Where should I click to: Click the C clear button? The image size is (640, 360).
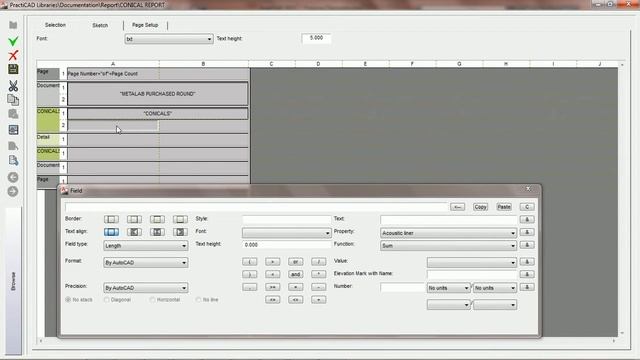pyautogui.click(x=527, y=207)
